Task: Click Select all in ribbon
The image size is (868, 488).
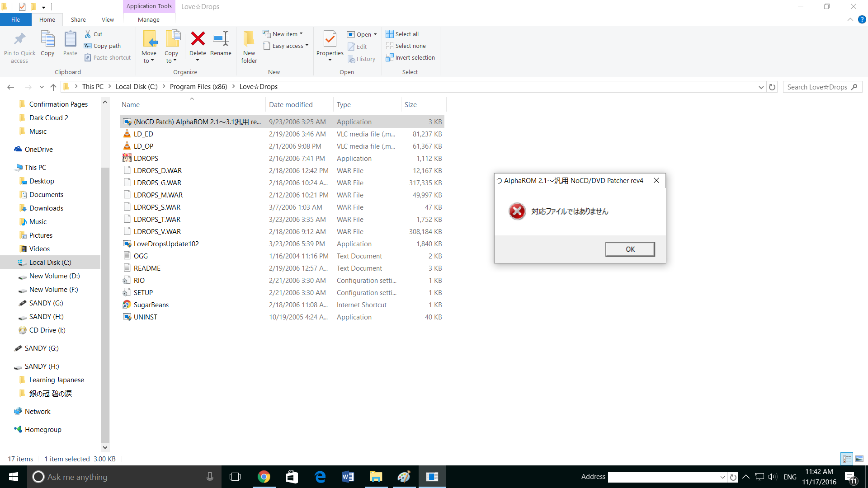Action: coord(402,34)
